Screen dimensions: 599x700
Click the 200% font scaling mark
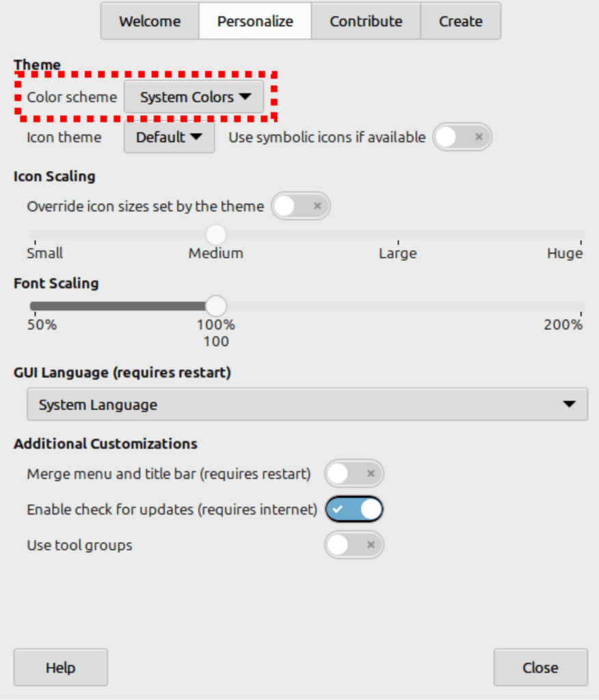click(x=581, y=306)
